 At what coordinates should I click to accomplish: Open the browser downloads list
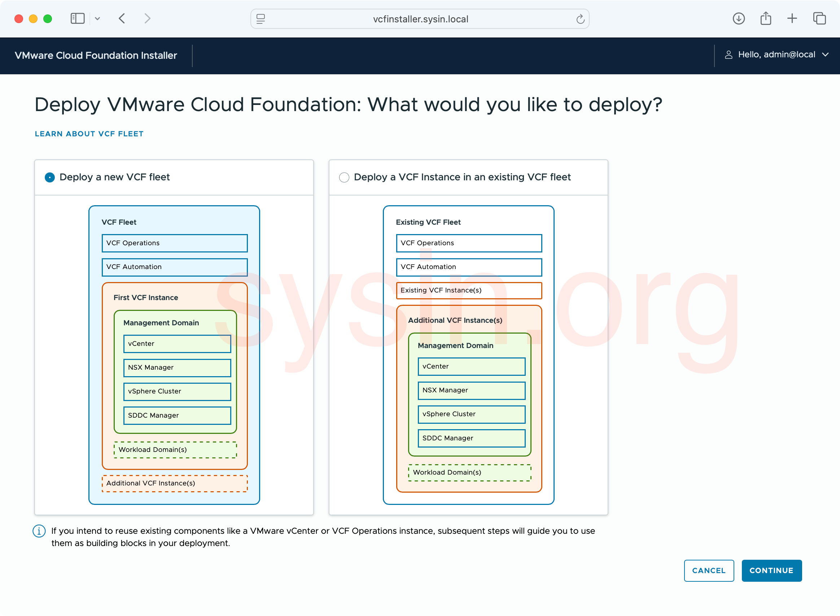coord(738,18)
